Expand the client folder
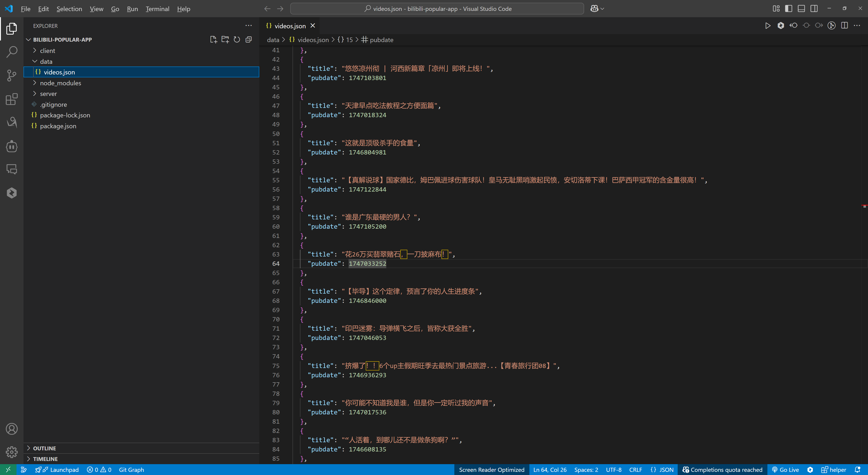Viewport: 868px width, 475px height. tap(47, 51)
